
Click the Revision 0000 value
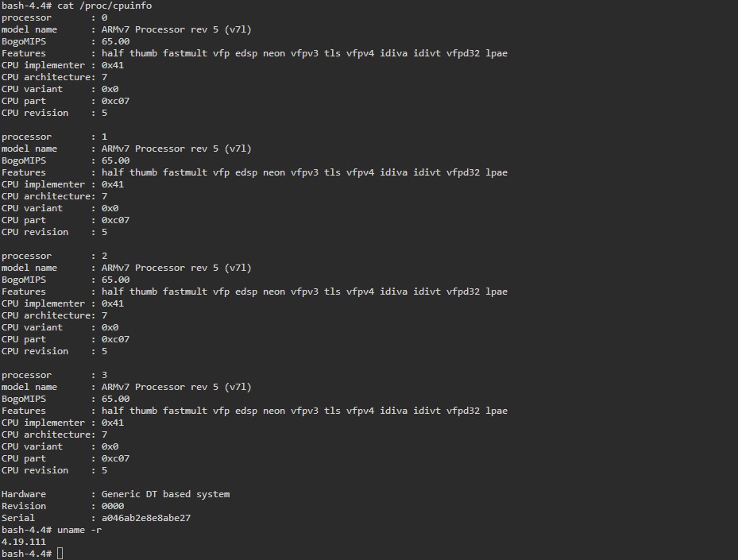click(113, 506)
